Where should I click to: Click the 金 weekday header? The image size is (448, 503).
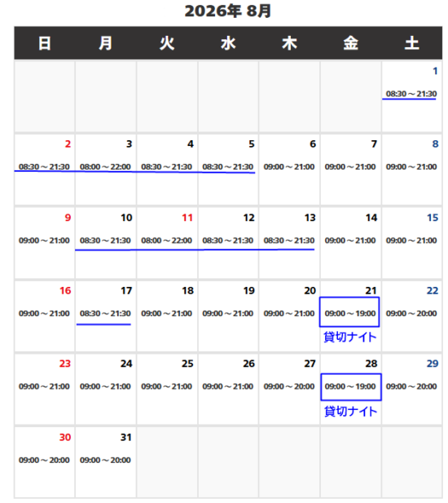(350, 43)
